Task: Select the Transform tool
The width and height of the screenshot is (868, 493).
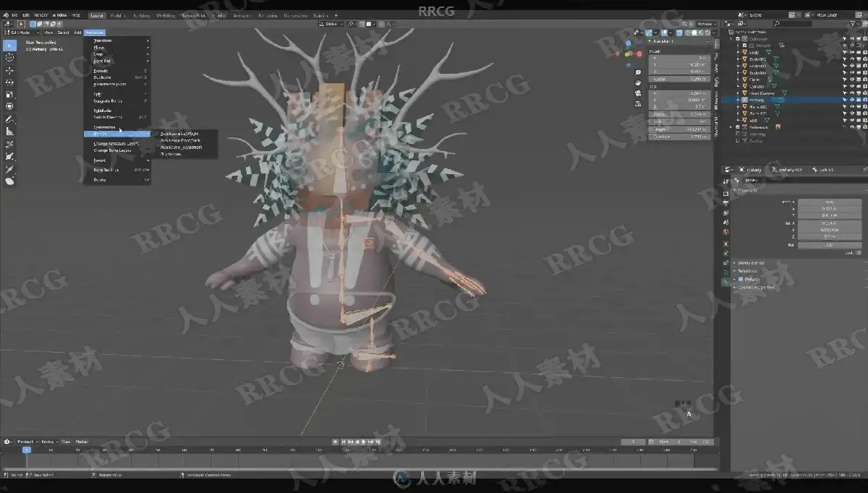Action: [9, 106]
